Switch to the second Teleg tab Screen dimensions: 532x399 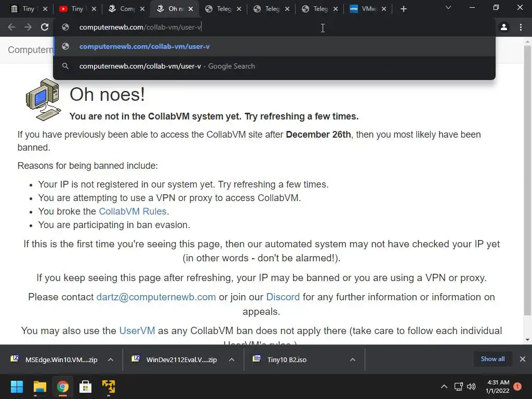pos(271,9)
